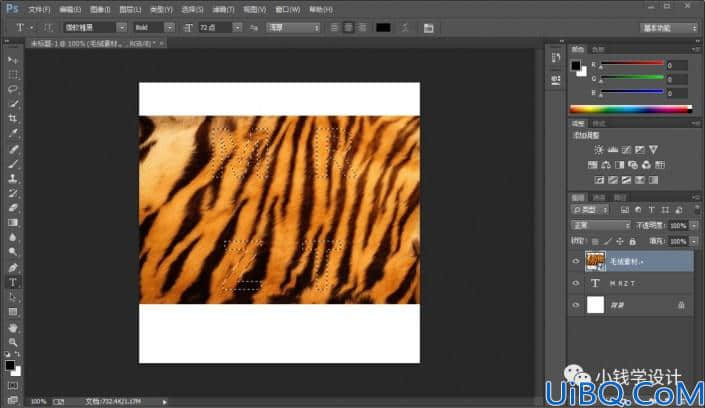705x408 pixels.
Task: Open the File menu
Action: (x=39, y=9)
